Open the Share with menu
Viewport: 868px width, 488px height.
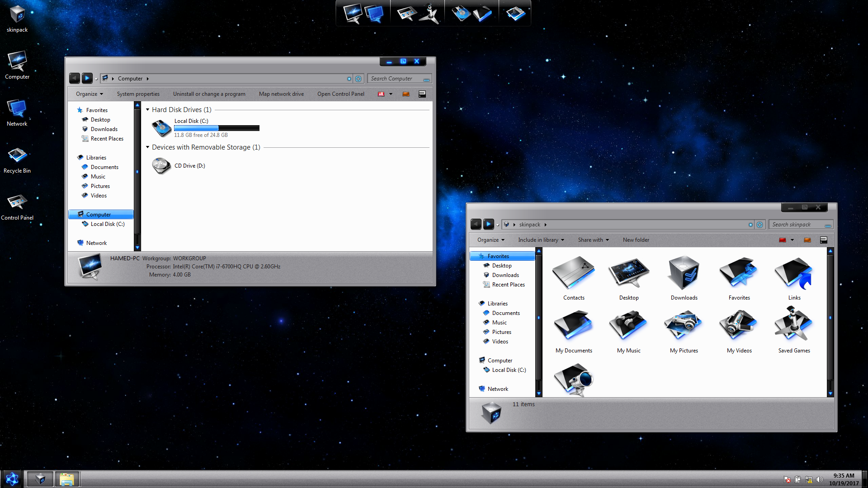click(x=593, y=240)
